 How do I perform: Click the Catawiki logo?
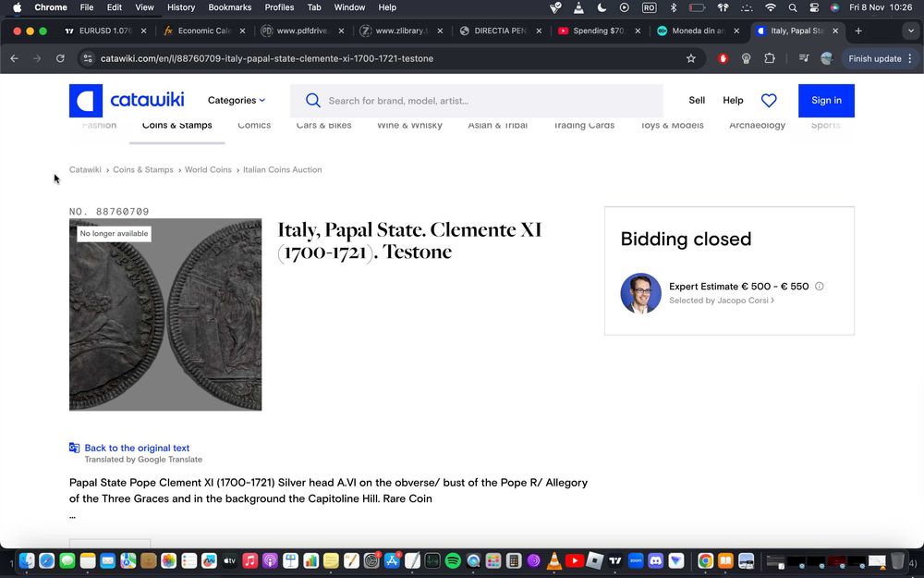(127, 100)
